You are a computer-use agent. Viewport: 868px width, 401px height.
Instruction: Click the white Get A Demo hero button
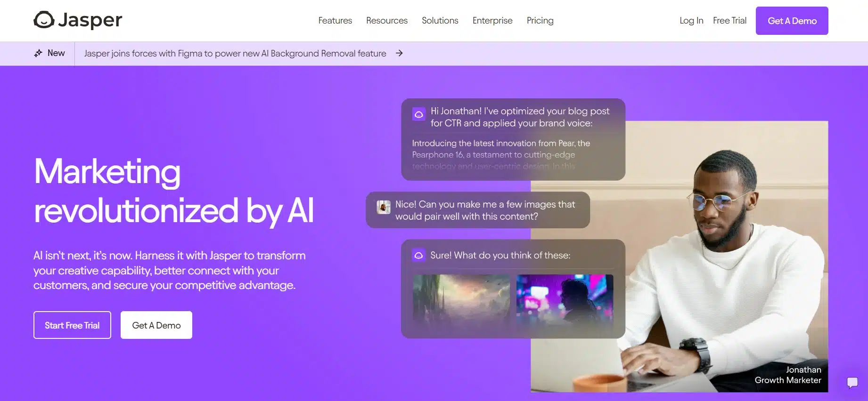coord(156,325)
